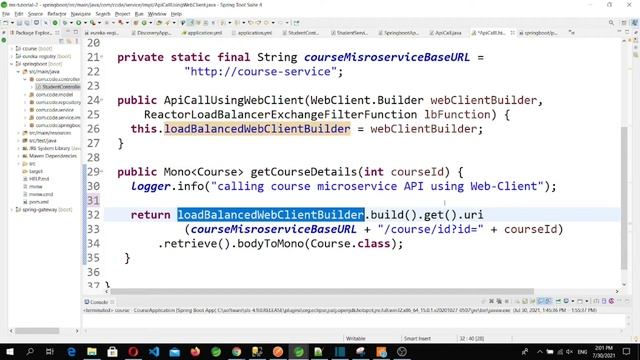Open the New file dropdown arrow
This screenshot has width=640, height=360.
point(12,23)
